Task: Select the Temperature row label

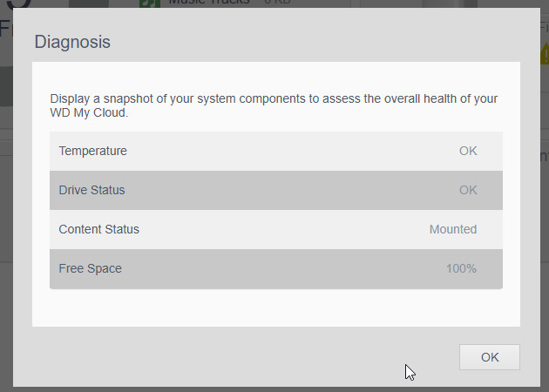Action: 92,151
